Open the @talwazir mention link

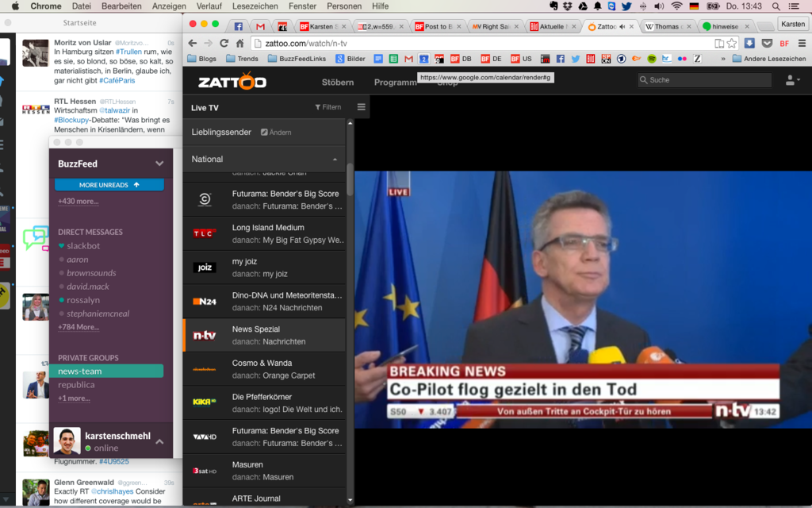(x=114, y=110)
